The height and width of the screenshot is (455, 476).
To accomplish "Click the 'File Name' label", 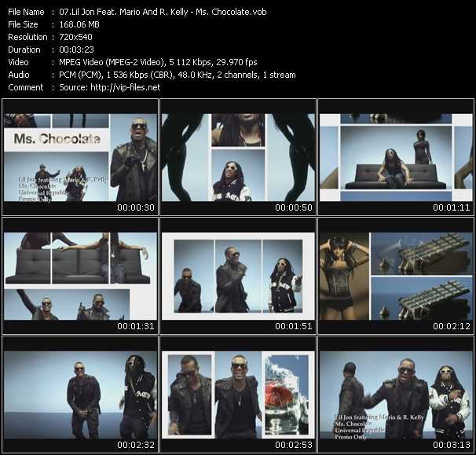I will pos(26,12).
